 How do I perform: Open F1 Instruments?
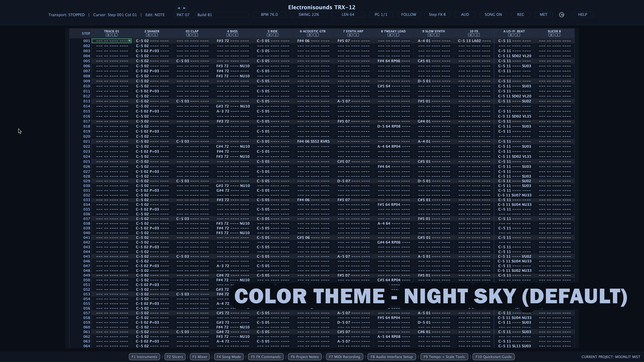click(144, 357)
